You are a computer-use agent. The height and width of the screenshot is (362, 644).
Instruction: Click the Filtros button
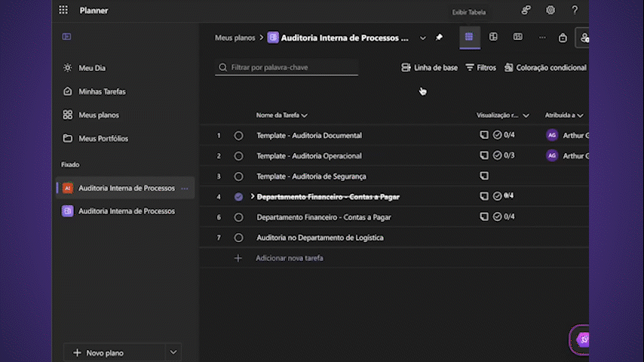480,68
